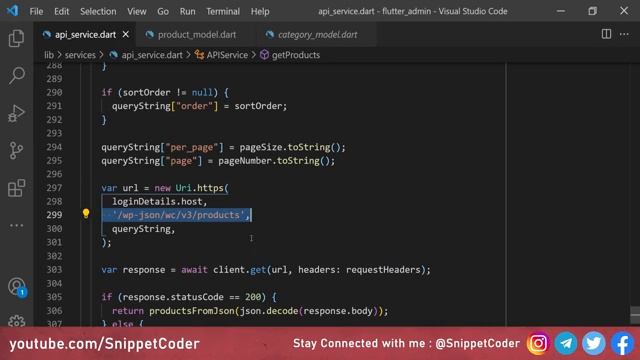Open the Go menu
The image size is (640, 360).
click(163, 11)
